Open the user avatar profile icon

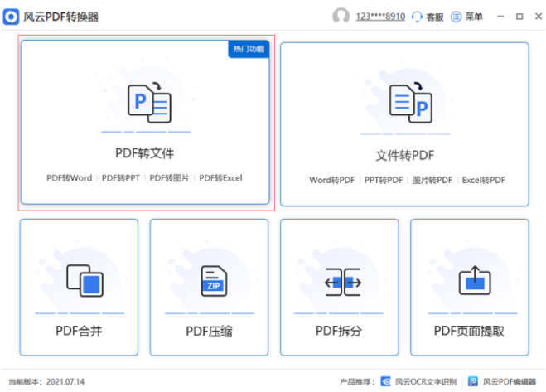(341, 16)
